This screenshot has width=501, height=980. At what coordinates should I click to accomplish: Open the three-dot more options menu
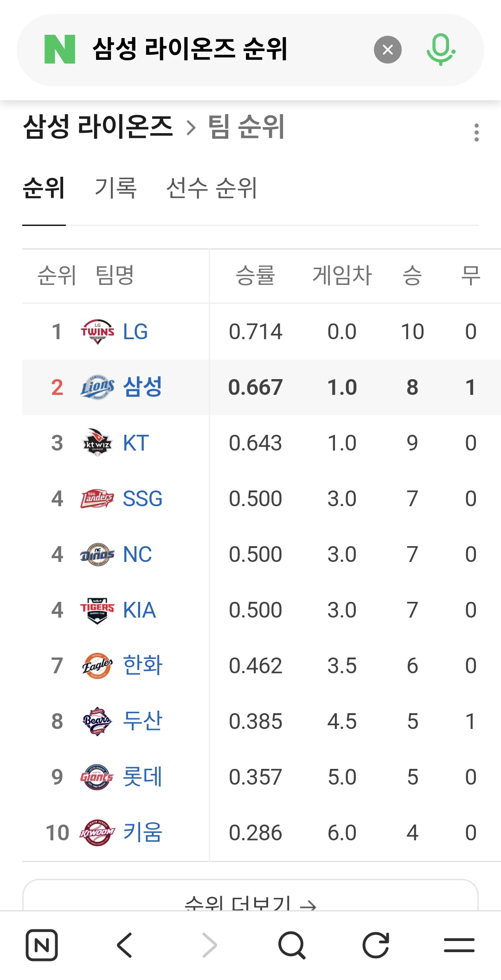[476, 133]
